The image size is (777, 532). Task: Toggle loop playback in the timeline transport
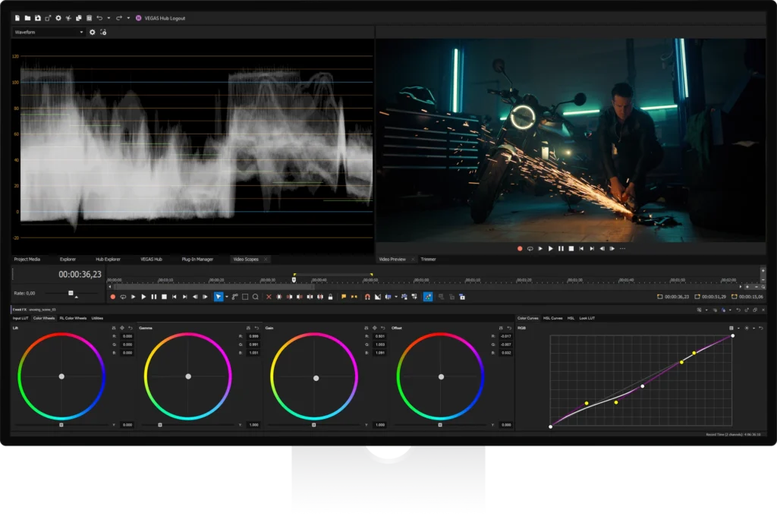pyautogui.click(x=123, y=297)
